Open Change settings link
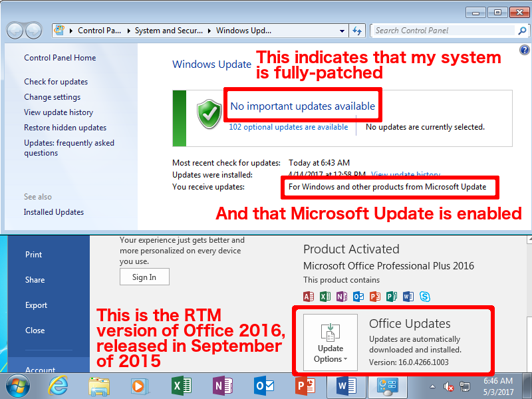The height and width of the screenshot is (399, 532). pyautogui.click(x=53, y=97)
